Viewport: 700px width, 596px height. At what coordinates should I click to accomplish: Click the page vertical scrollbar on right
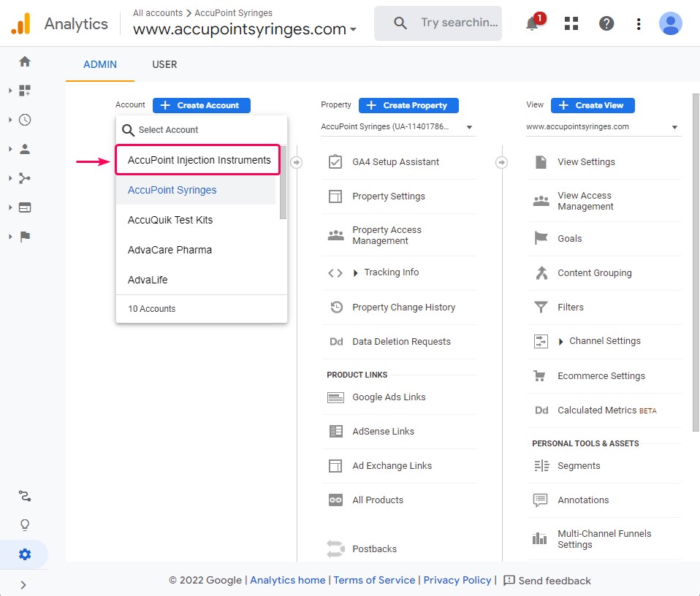(696, 262)
